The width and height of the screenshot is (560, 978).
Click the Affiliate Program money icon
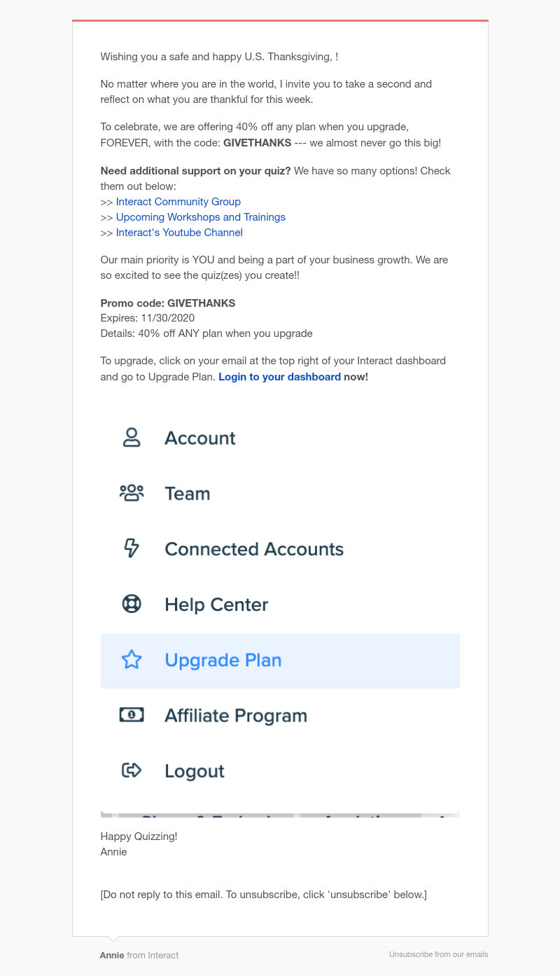pos(132,715)
